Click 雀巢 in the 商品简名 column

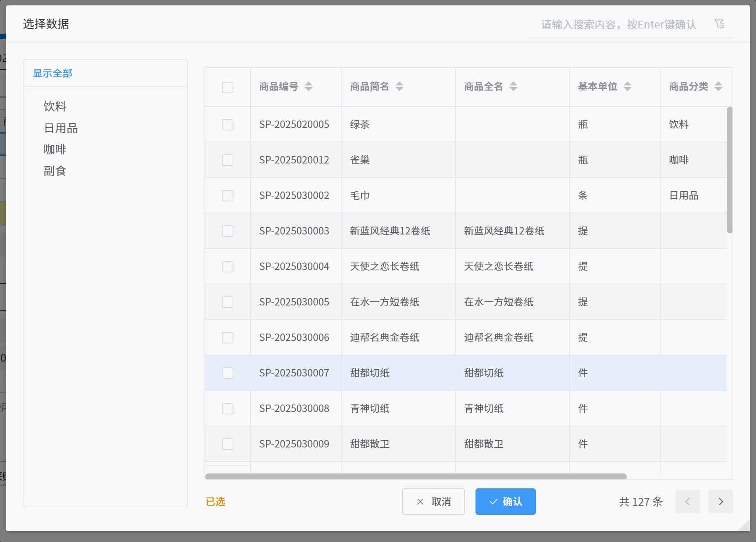[360, 160]
